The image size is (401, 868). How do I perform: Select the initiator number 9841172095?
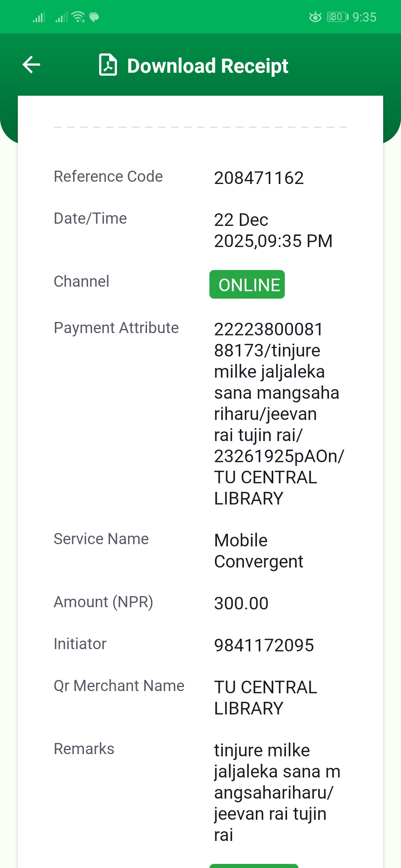point(264,645)
